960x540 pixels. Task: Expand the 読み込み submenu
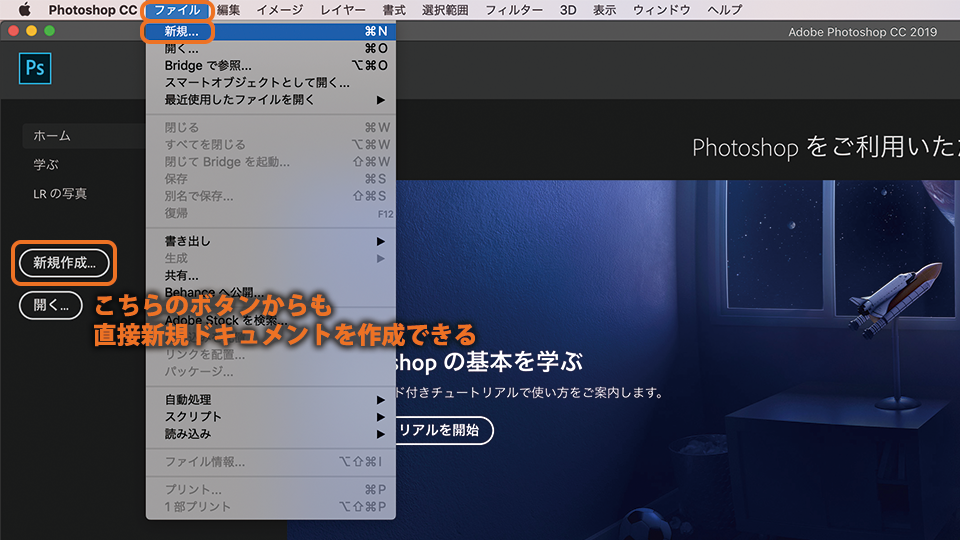click(x=271, y=434)
